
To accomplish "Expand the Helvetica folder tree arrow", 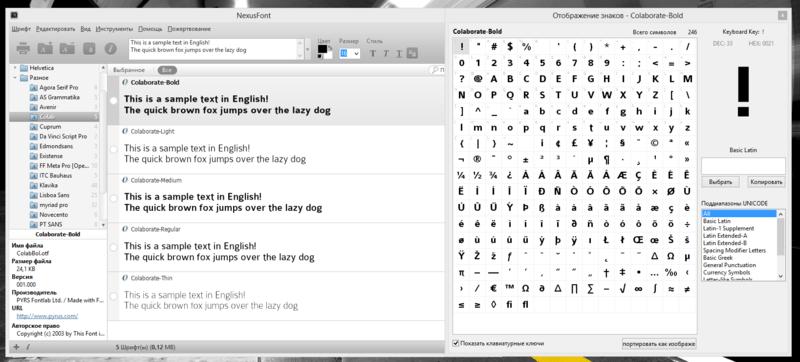I will [x=15, y=68].
